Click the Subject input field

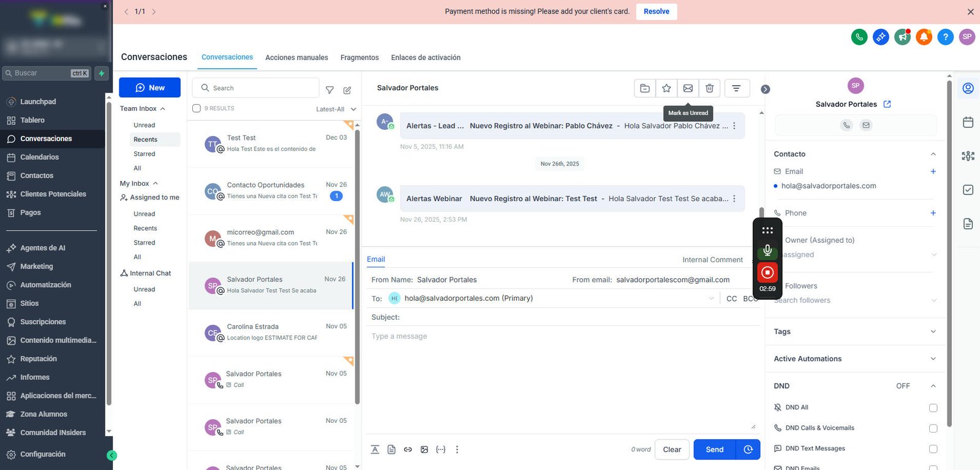point(563,317)
